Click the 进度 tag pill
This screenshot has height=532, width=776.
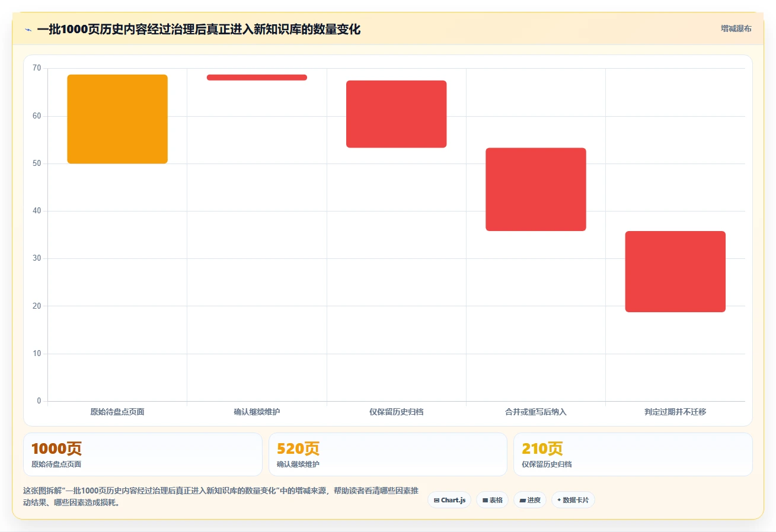pyautogui.click(x=530, y=500)
